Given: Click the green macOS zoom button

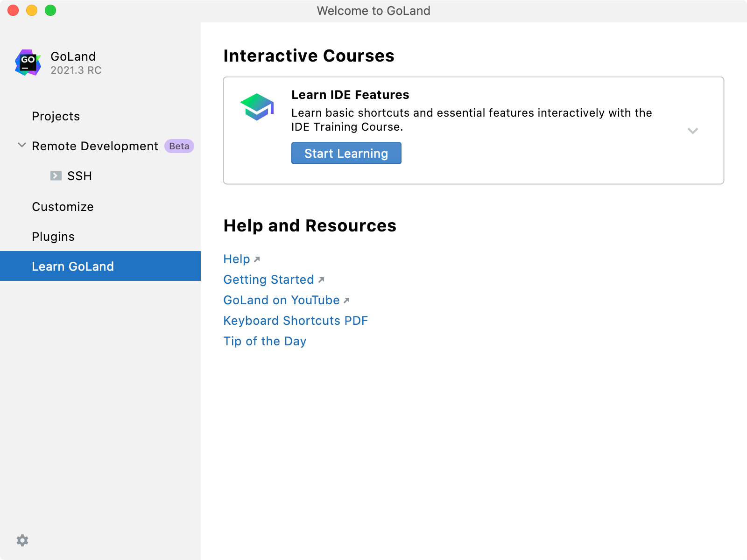Looking at the screenshot, I should 50,10.
